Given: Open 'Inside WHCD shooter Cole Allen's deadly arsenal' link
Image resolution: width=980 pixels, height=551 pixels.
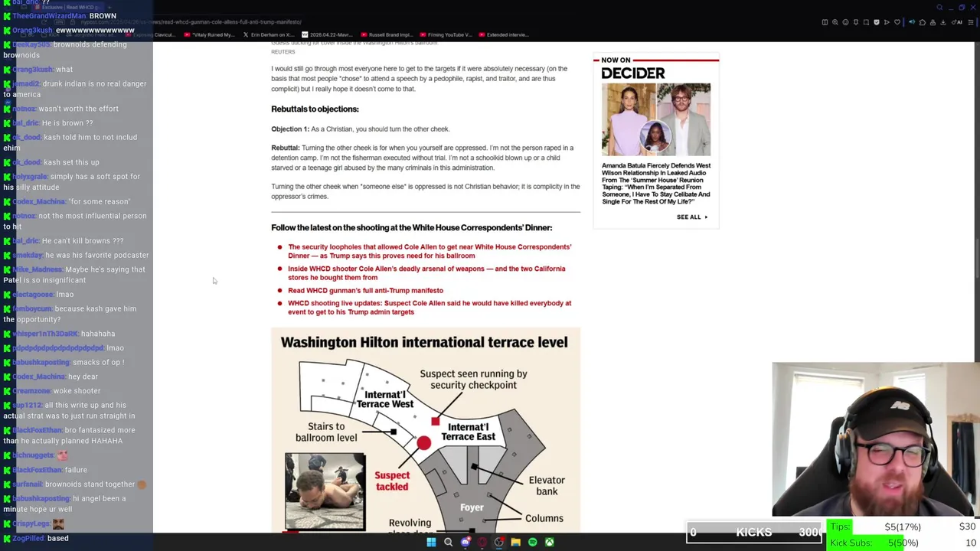Looking at the screenshot, I should (426, 273).
